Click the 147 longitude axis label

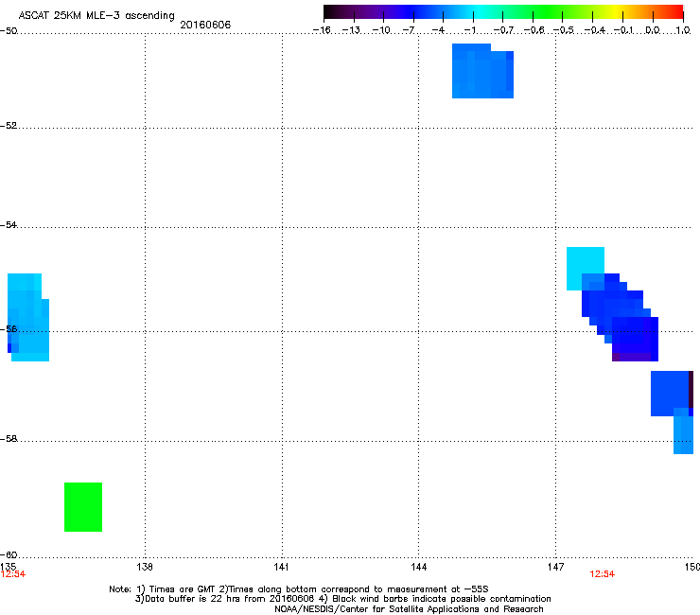(555, 567)
